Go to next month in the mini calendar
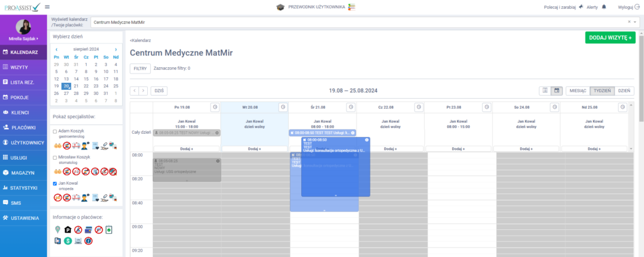Screen dimensions: 644x257 click(116, 49)
